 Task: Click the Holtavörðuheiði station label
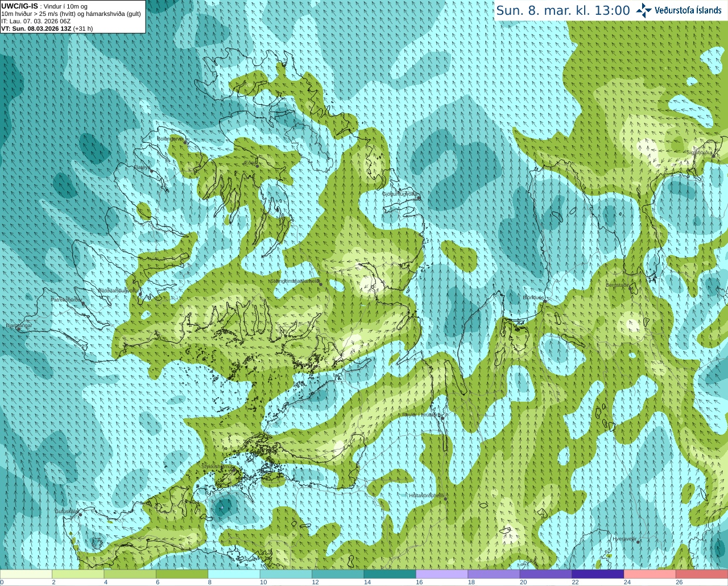(426, 496)
